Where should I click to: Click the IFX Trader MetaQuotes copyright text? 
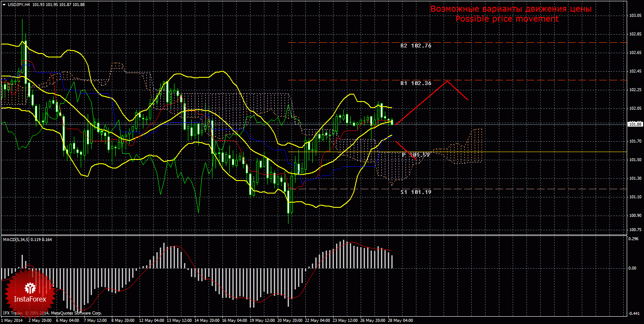[x=52, y=313]
